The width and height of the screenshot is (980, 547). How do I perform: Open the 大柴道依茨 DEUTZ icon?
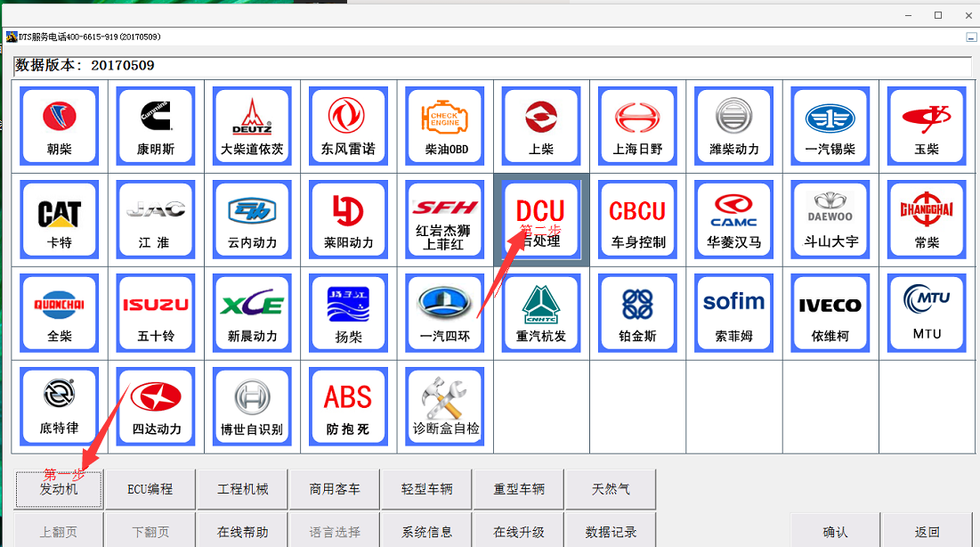[252, 126]
